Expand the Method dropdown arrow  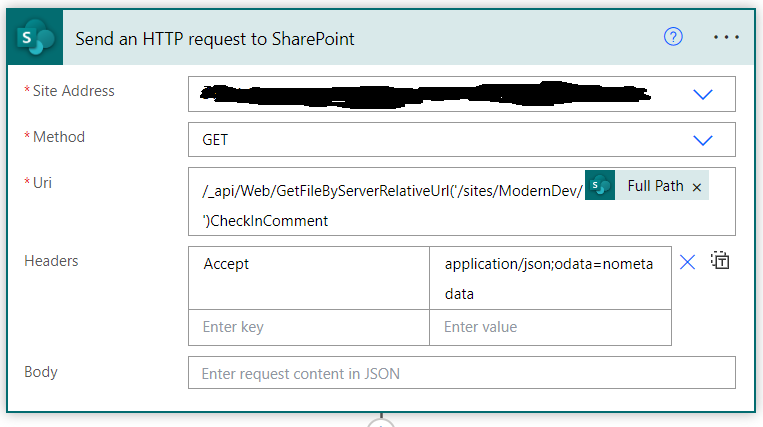(703, 140)
